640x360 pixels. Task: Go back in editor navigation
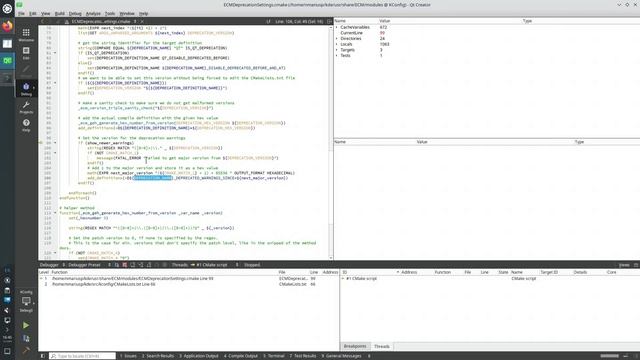[x=42, y=21]
